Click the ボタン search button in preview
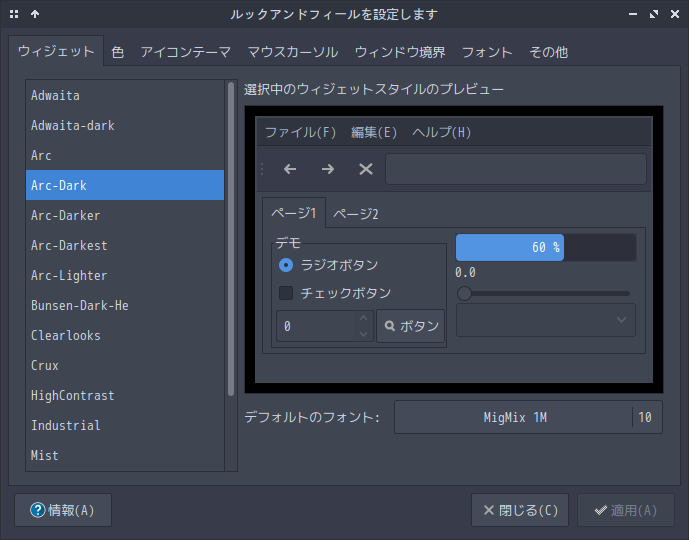Image resolution: width=689 pixels, height=540 pixels. tap(411, 326)
